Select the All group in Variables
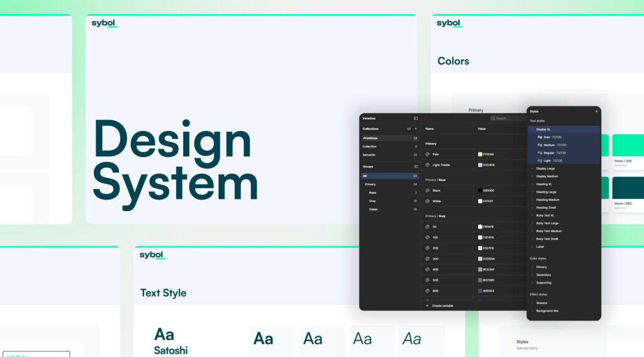Viewport: 644px width, 357px height. click(390, 176)
